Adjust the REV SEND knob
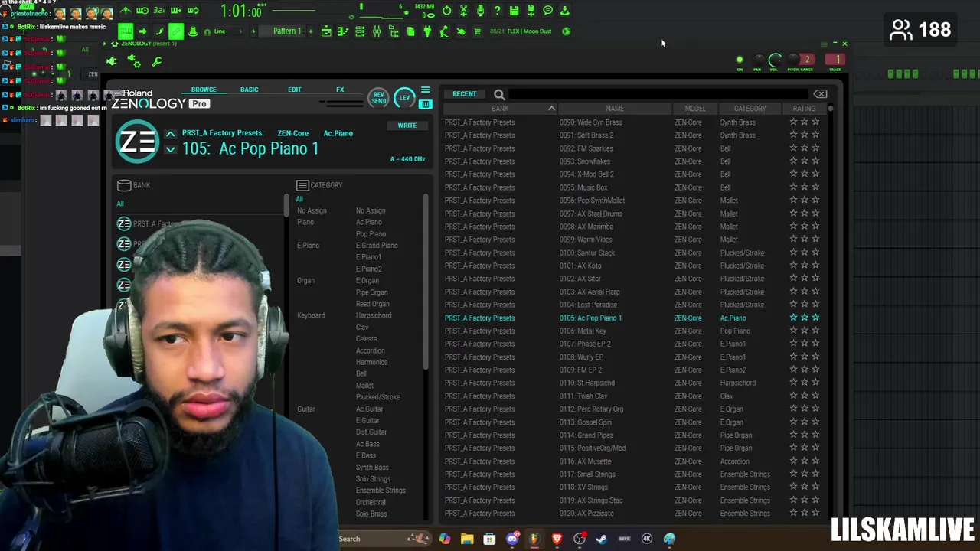Image resolution: width=980 pixels, height=551 pixels. 379,98
